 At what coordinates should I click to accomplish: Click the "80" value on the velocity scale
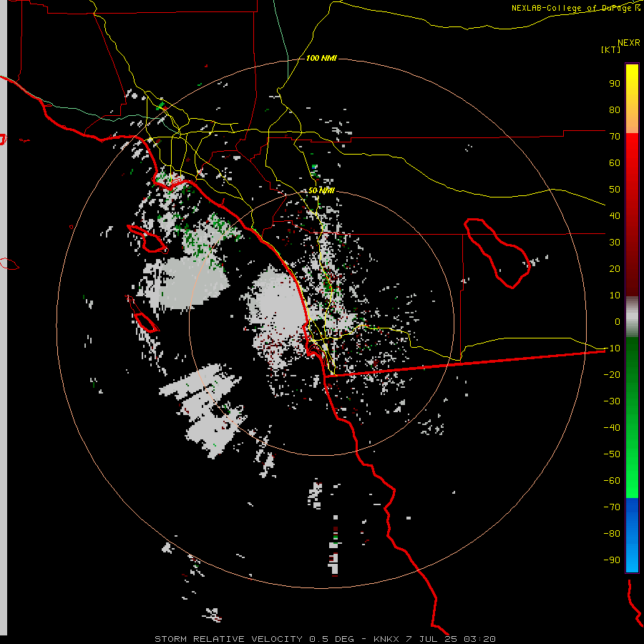point(615,109)
